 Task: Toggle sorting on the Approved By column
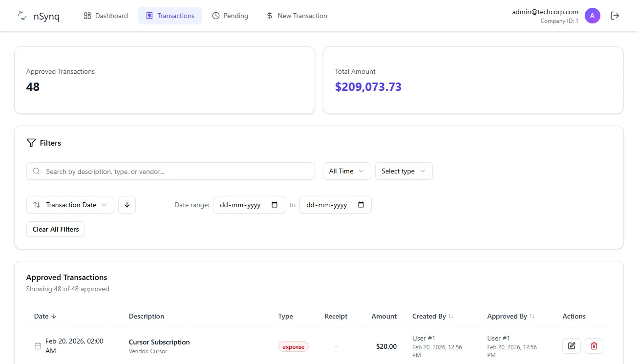pos(510,316)
